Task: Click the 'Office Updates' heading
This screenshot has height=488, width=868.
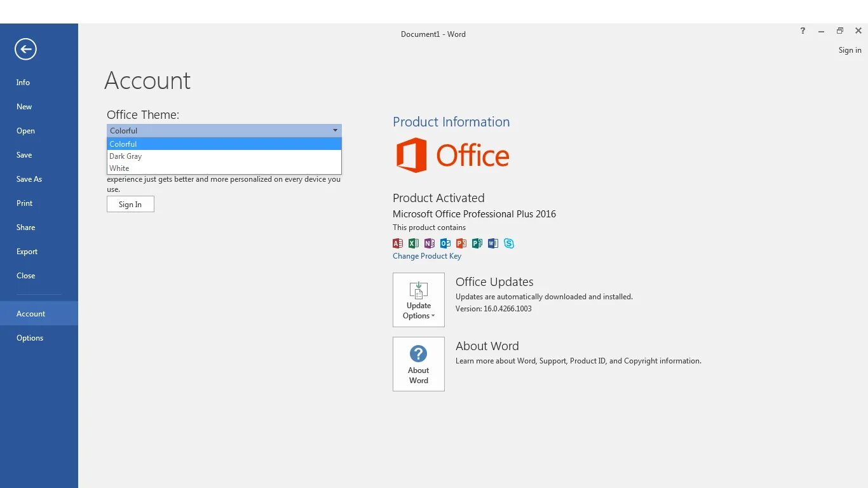Action: pyautogui.click(x=494, y=281)
